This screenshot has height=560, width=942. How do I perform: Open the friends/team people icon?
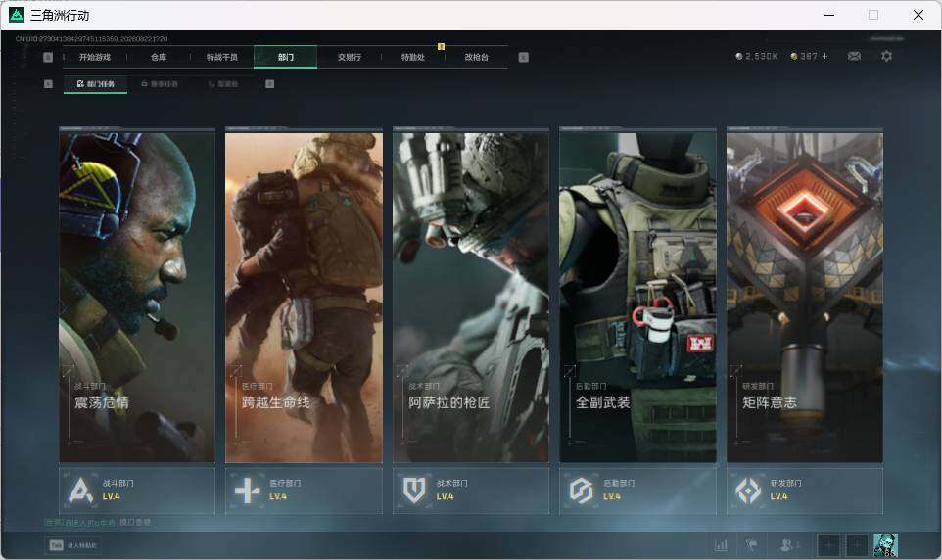click(788, 545)
